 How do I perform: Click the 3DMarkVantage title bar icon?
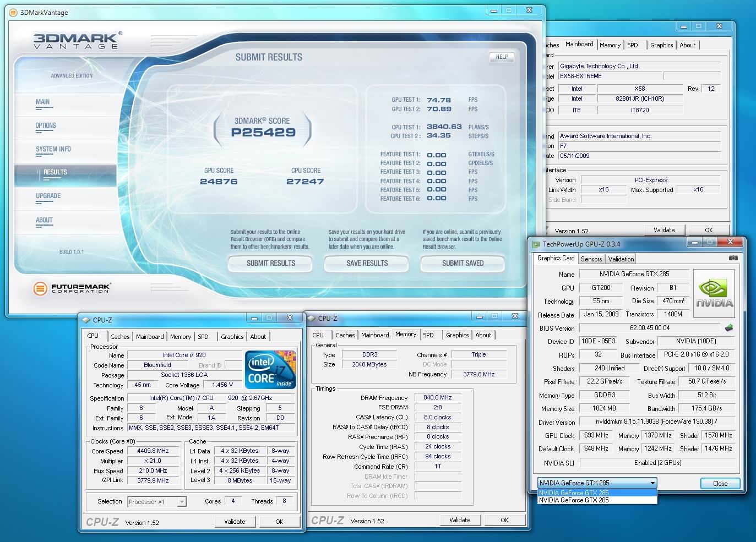click(14, 12)
